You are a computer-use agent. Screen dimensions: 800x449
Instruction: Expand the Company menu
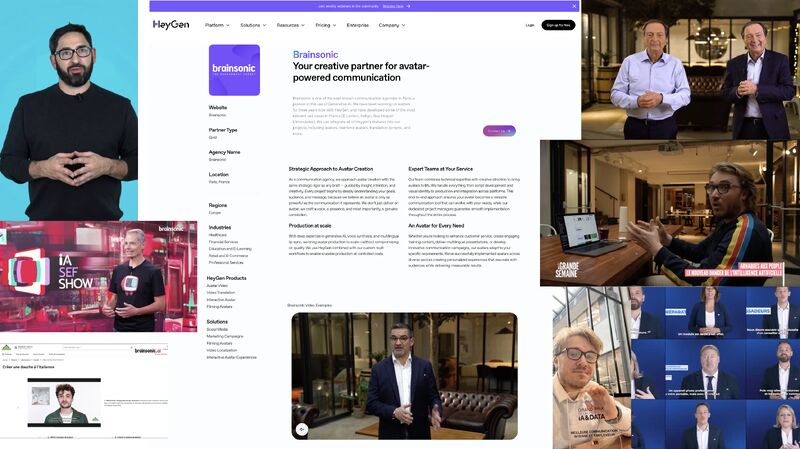[391, 25]
